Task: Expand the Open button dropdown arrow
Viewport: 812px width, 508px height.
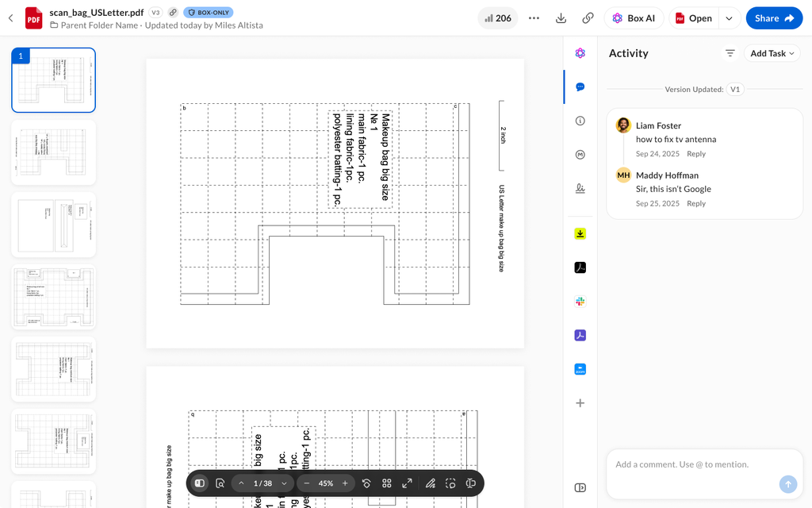Action: (730, 18)
